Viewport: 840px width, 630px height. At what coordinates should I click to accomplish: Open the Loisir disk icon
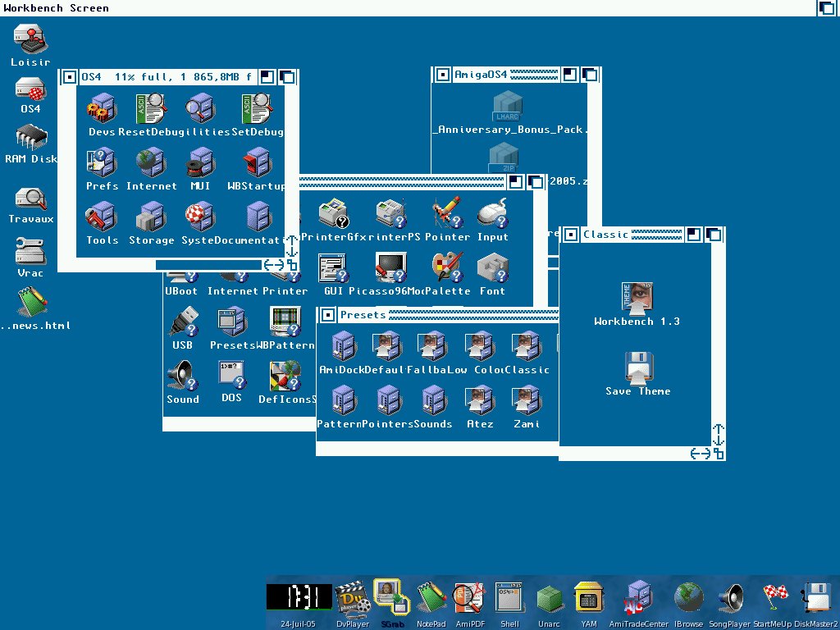31,39
